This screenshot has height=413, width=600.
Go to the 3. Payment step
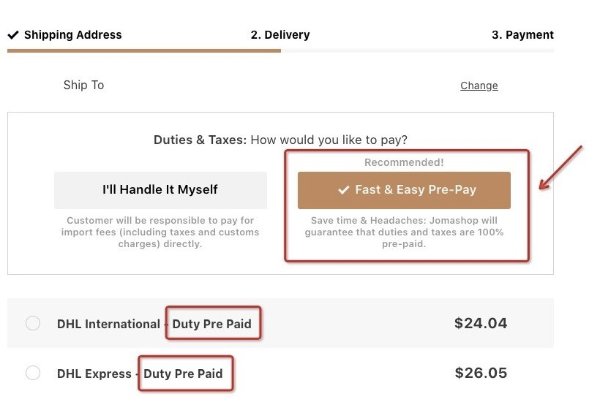[522, 35]
